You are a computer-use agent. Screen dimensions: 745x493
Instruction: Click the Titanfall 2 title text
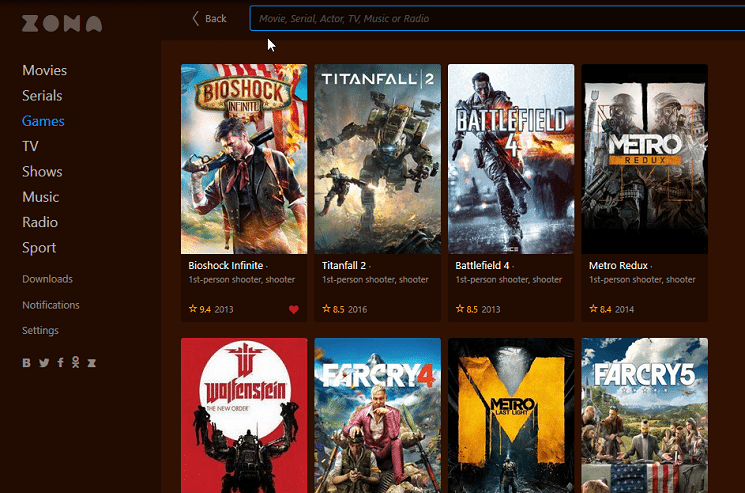(344, 265)
